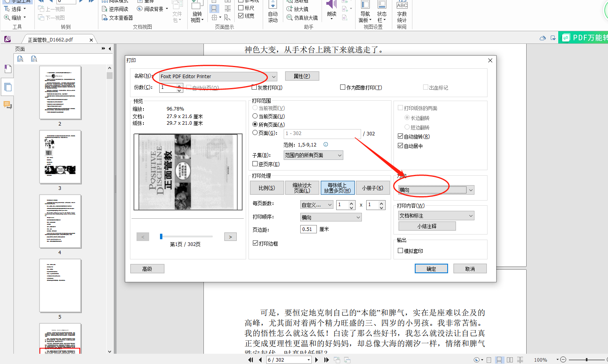This screenshot has width=608, height=364.
Task: Expand the printer name dropdown
Action: pyautogui.click(x=273, y=77)
